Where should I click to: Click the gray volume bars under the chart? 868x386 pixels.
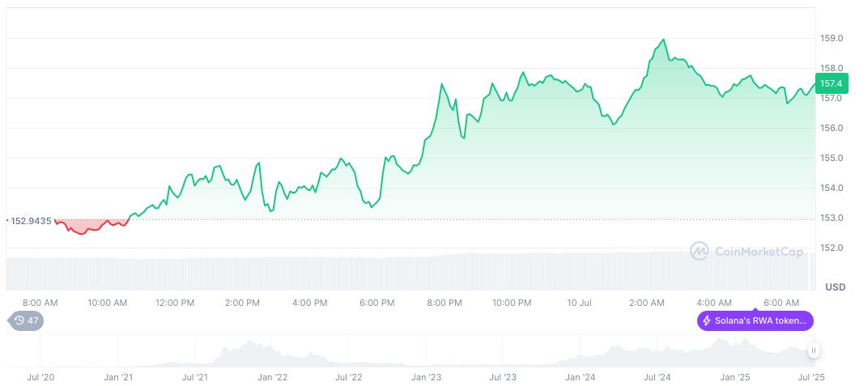(x=405, y=273)
